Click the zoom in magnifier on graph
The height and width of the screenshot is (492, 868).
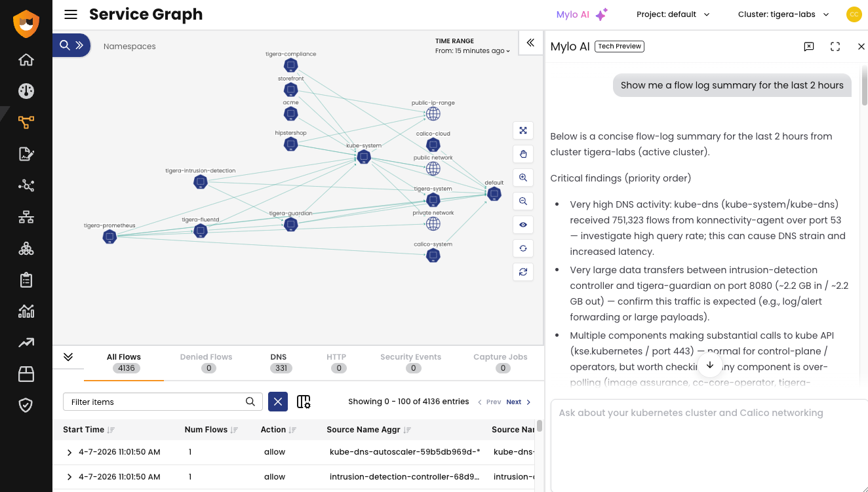click(x=523, y=178)
